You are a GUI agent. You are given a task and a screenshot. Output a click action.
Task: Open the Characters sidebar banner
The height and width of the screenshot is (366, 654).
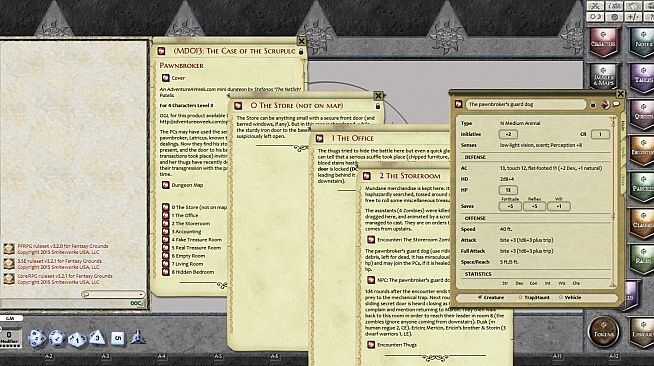pyautogui.click(x=603, y=42)
